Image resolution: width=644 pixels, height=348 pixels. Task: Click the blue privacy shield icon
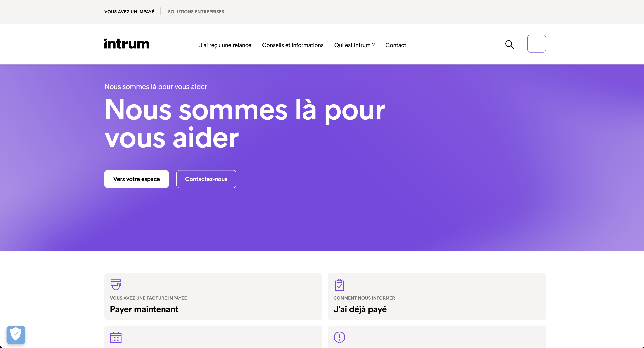[16, 335]
